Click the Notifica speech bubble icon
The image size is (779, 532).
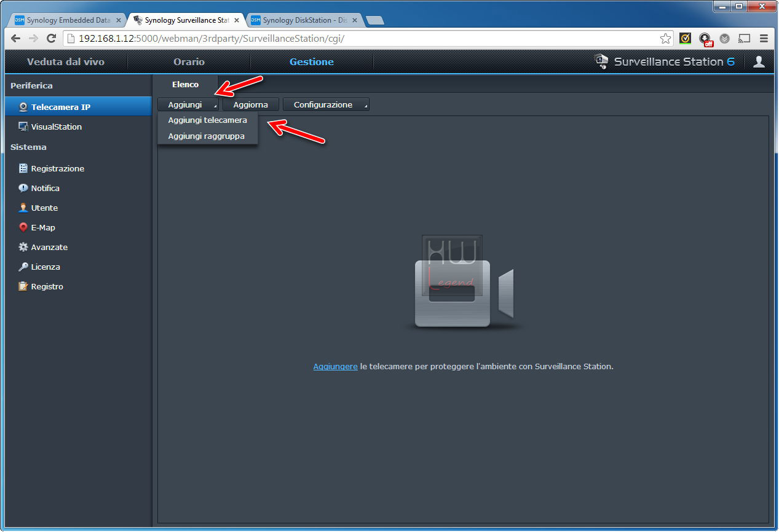23,188
